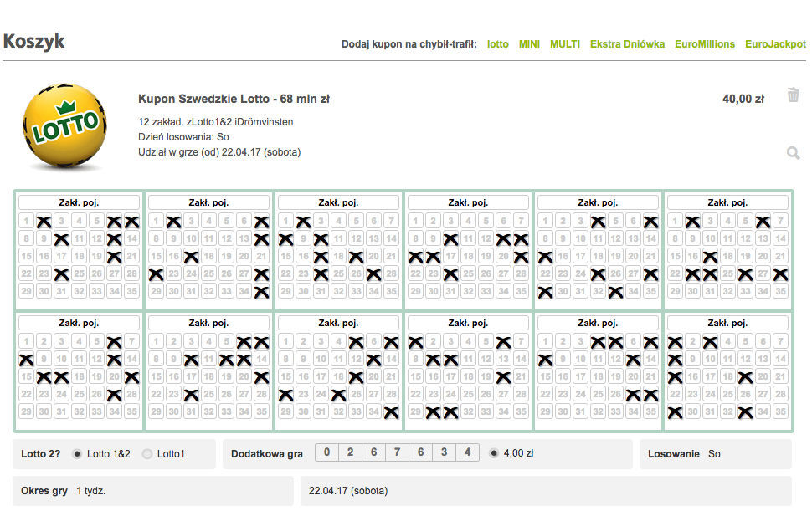Click the Okres gry 1 tydz. field
This screenshot has width=812, height=516.
pos(152,491)
